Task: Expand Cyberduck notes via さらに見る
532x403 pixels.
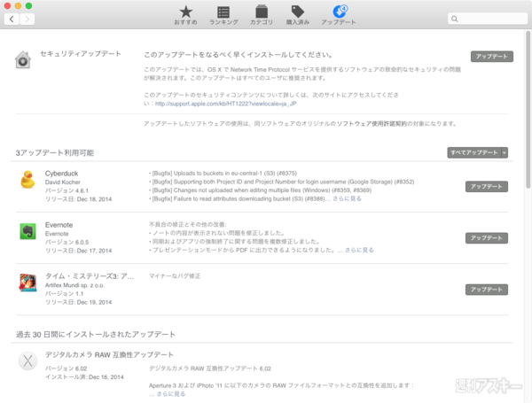Action: pos(347,198)
